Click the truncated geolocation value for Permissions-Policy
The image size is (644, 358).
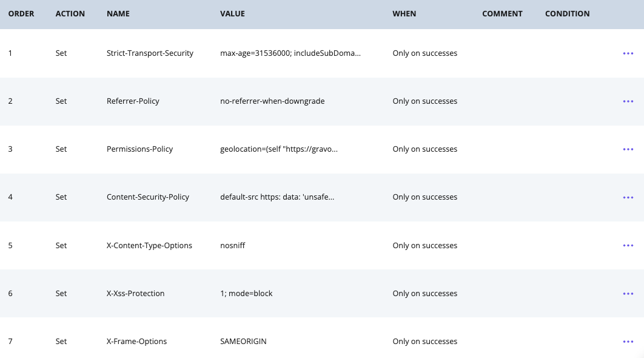(279, 149)
